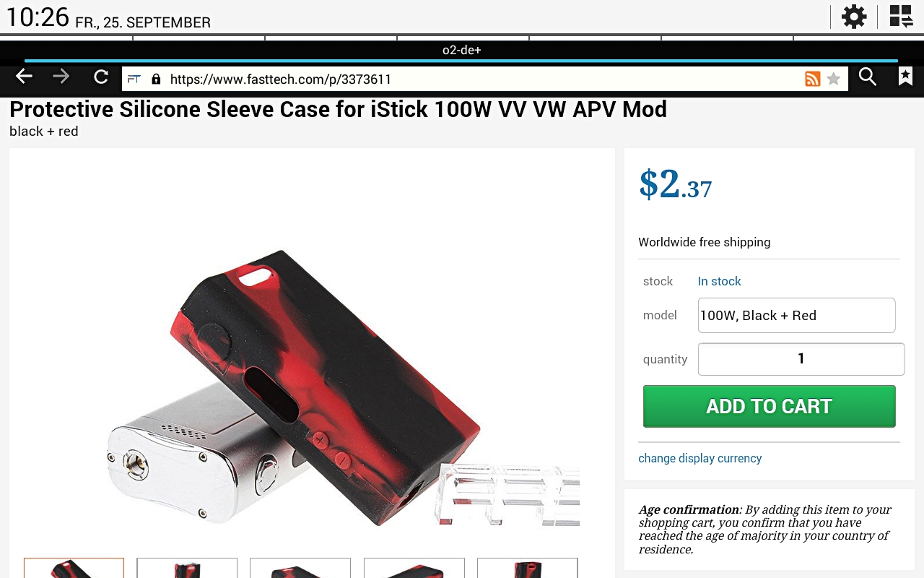The width and height of the screenshot is (924, 578).
Task: Open the bookmarks list icon
Action: tap(905, 77)
